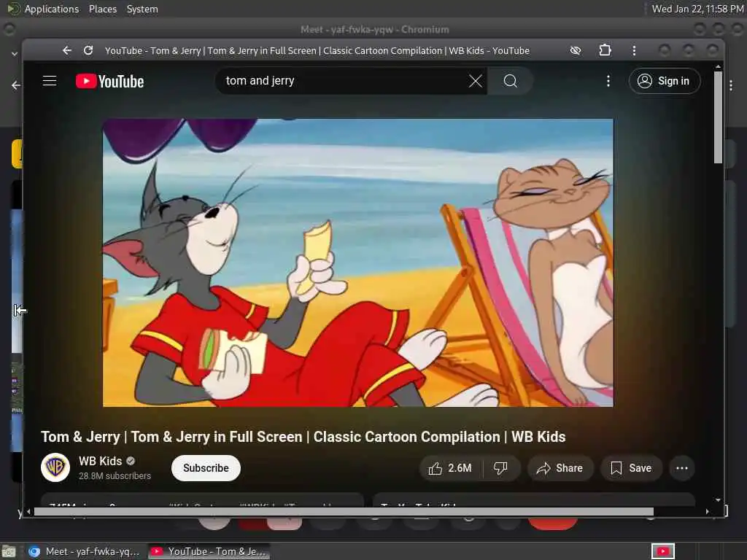
Task: Click the scroll down arrow
Action: pyautogui.click(x=718, y=500)
